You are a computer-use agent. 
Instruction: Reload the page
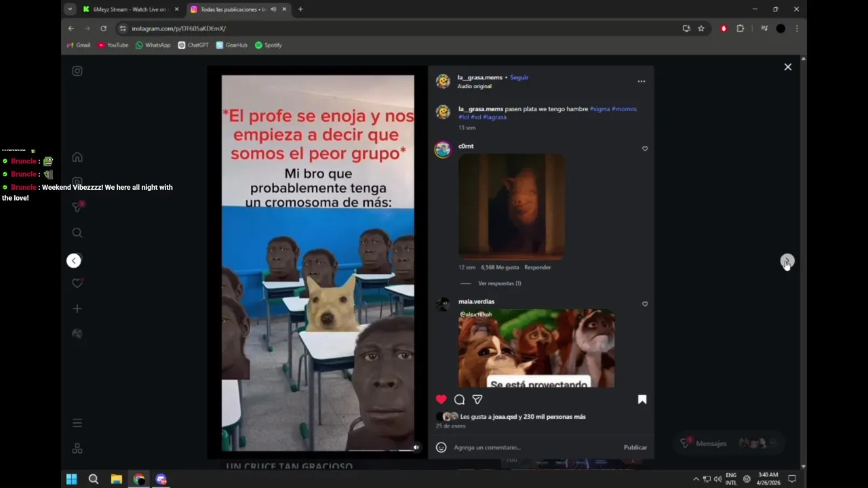103,28
